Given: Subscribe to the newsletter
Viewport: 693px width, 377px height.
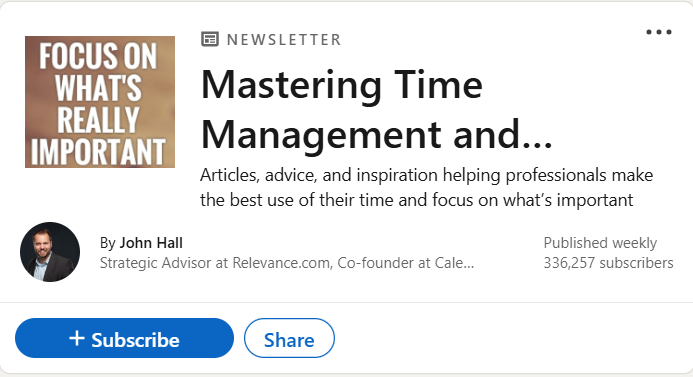Looking at the screenshot, I should coord(124,338).
